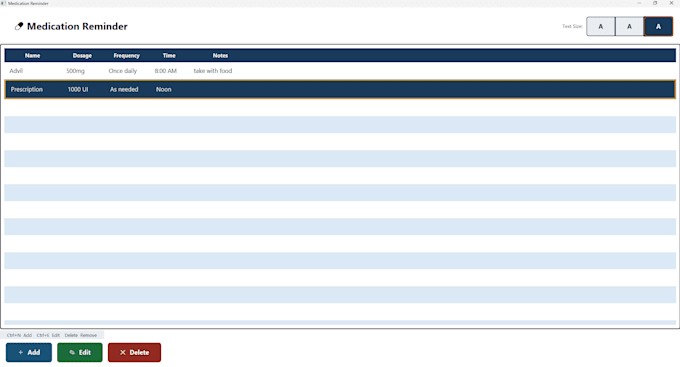Minimize the Medication Reminder window
The height and width of the screenshot is (367, 680).
point(639,3)
